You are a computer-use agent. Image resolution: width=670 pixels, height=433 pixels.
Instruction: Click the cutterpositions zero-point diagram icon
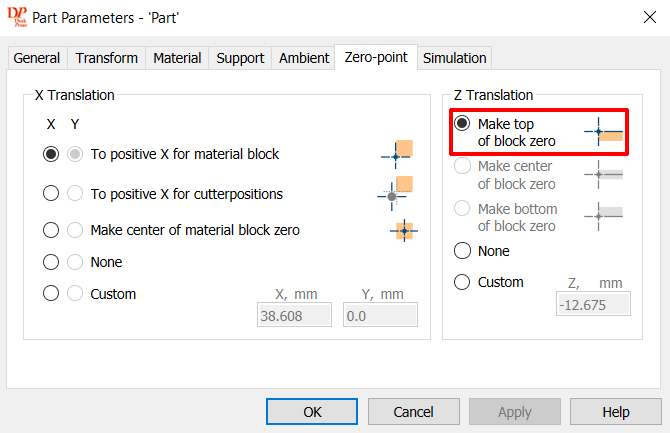click(x=395, y=193)
